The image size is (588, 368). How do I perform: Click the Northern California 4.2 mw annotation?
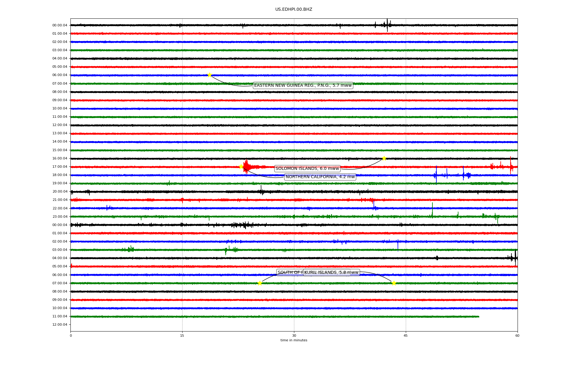point(320,177)
